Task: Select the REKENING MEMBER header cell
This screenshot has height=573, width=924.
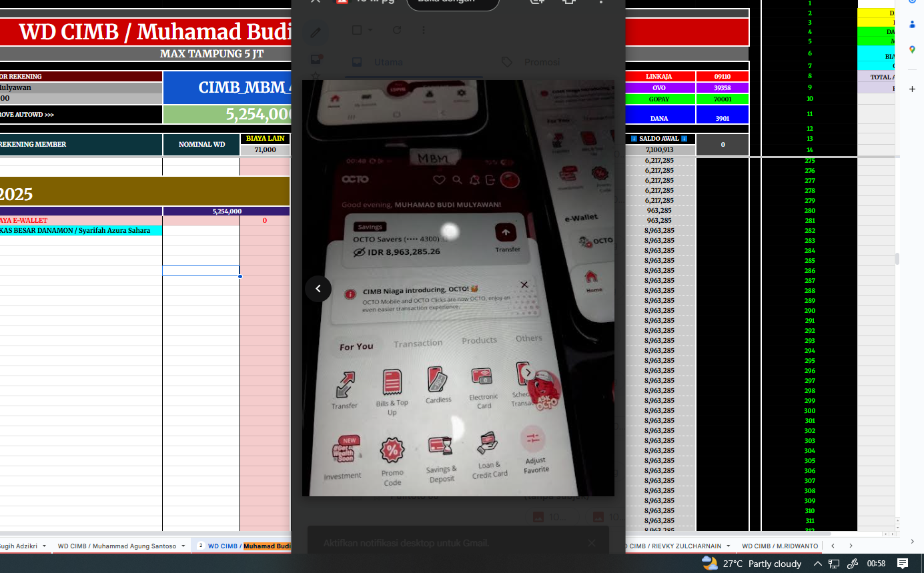Action: point(81,145)
